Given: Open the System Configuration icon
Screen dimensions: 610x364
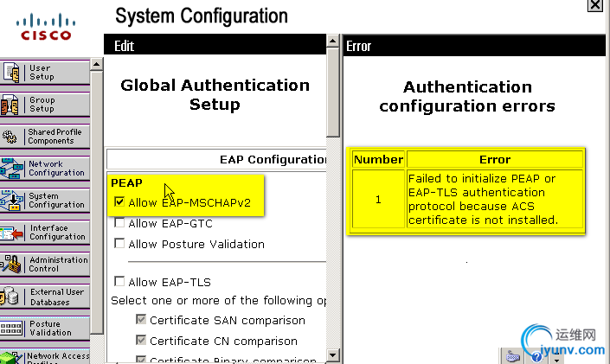Looking at the screenshot, I should [11, 201].
